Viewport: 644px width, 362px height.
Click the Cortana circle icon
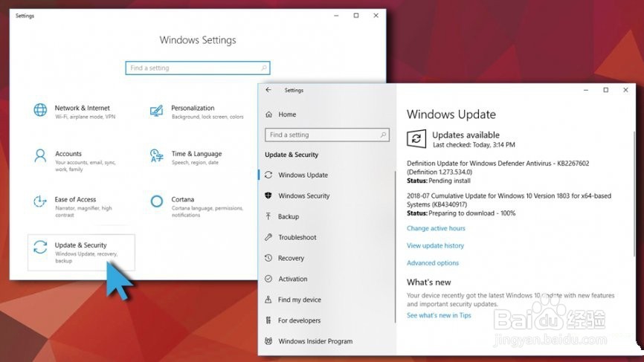pos(156,201)
